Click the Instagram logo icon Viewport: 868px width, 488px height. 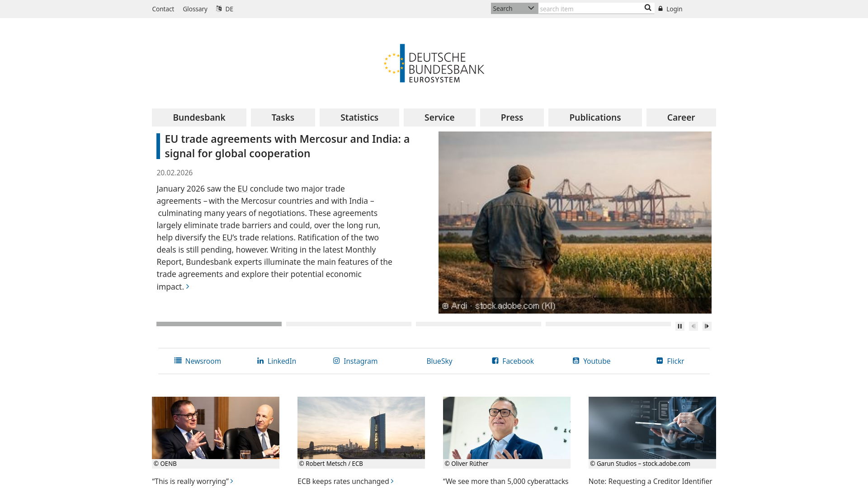[336, 361]
